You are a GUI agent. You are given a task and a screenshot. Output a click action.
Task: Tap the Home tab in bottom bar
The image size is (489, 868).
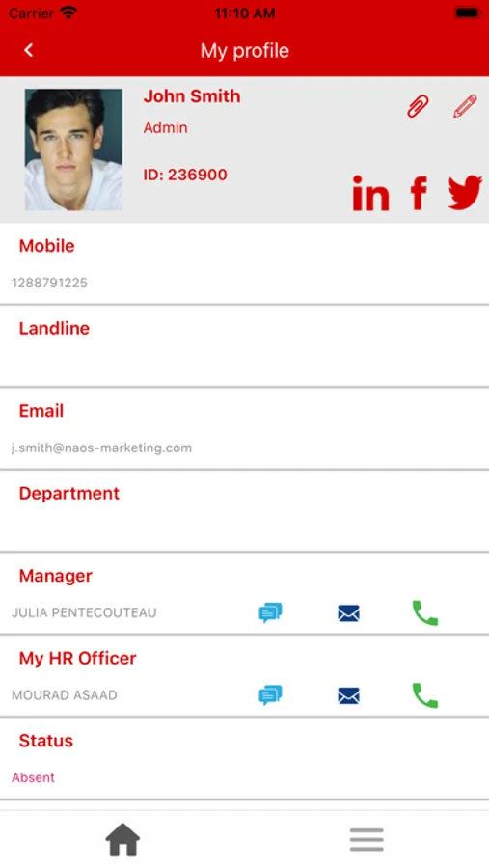click(122, 840)
